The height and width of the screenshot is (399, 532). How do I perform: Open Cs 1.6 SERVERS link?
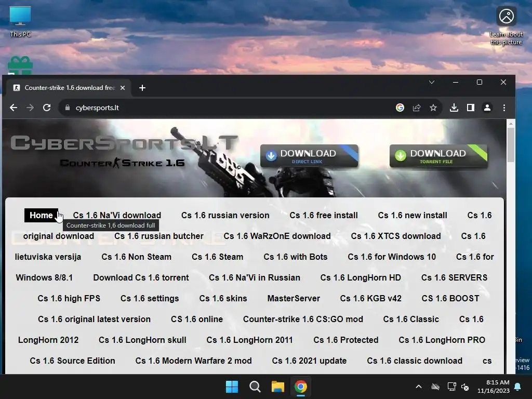tap(454, 277)
